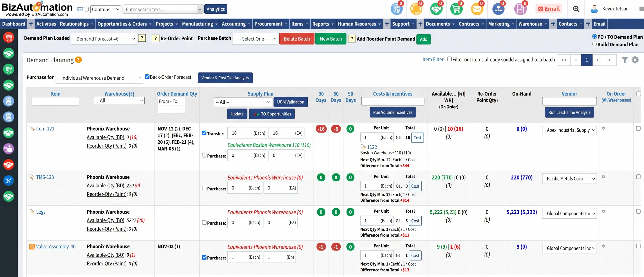Click the red shopping cart sidebar icon

point(9,37)
